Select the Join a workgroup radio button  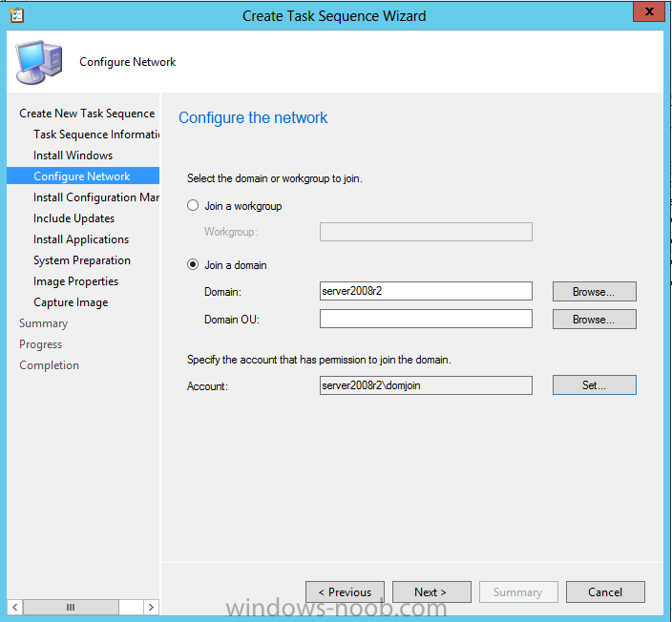pos(193,206)
